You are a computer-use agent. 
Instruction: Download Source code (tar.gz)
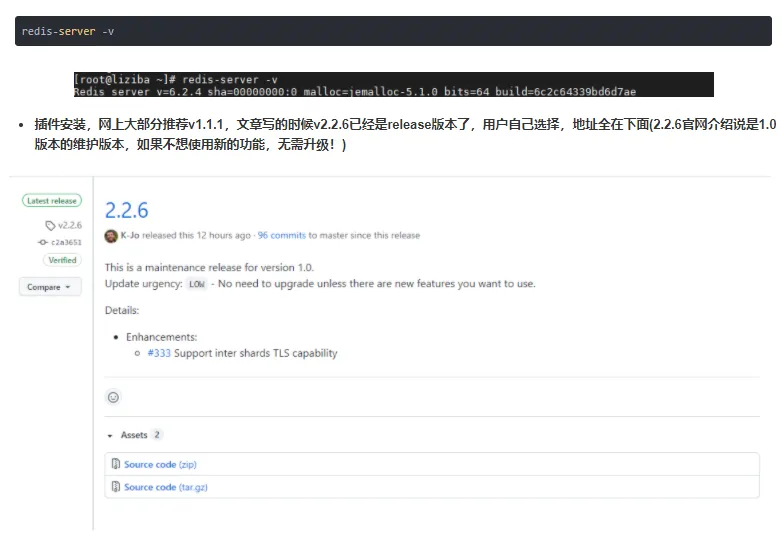click(x=166, y=487)
